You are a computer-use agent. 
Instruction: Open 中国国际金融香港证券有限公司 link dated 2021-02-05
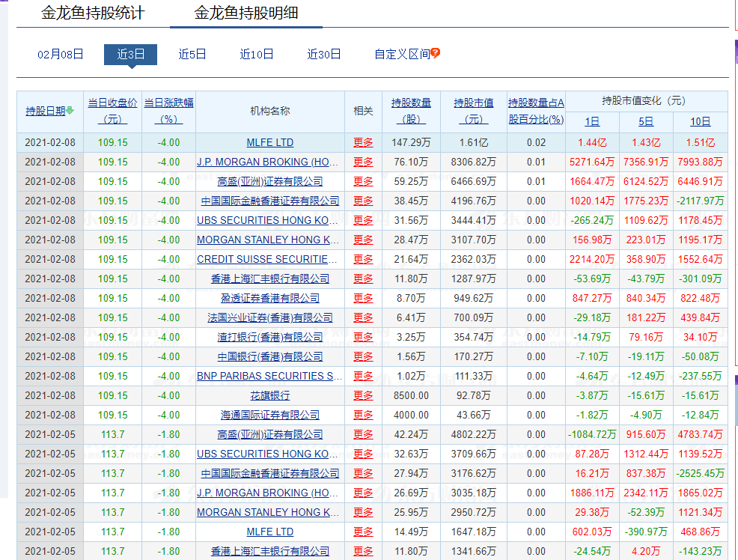pos(269,473)
